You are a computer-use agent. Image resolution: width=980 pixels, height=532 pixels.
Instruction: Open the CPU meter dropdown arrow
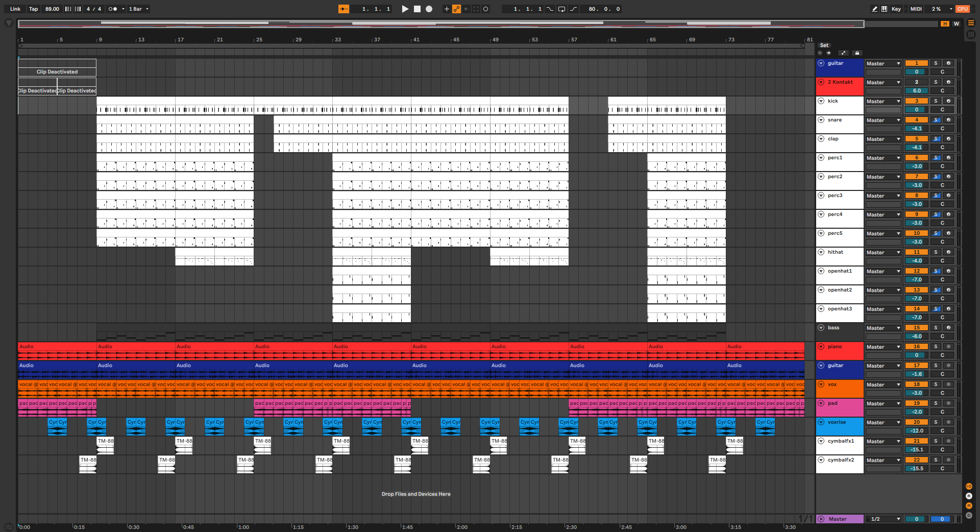pos(951,9)
